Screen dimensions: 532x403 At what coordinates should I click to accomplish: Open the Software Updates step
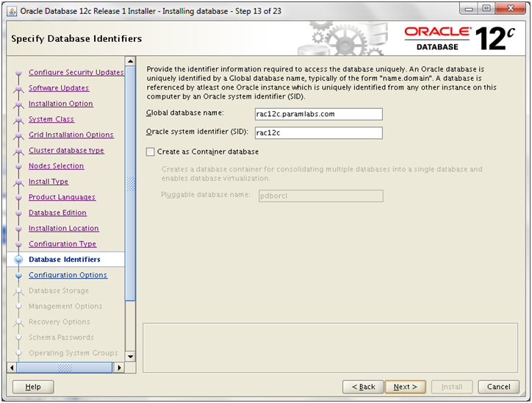[59, 88]
